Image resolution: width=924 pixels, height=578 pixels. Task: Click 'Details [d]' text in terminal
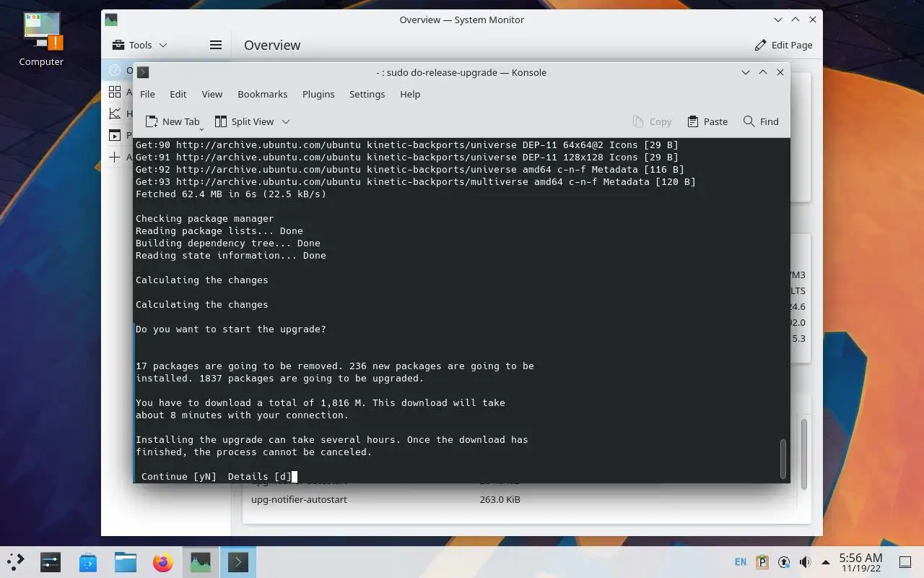pyautogui.click(x=260, y=476)
